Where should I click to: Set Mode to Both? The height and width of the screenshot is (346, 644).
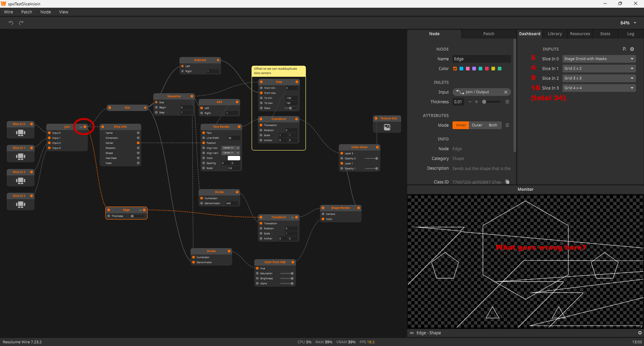coord(493,125)
